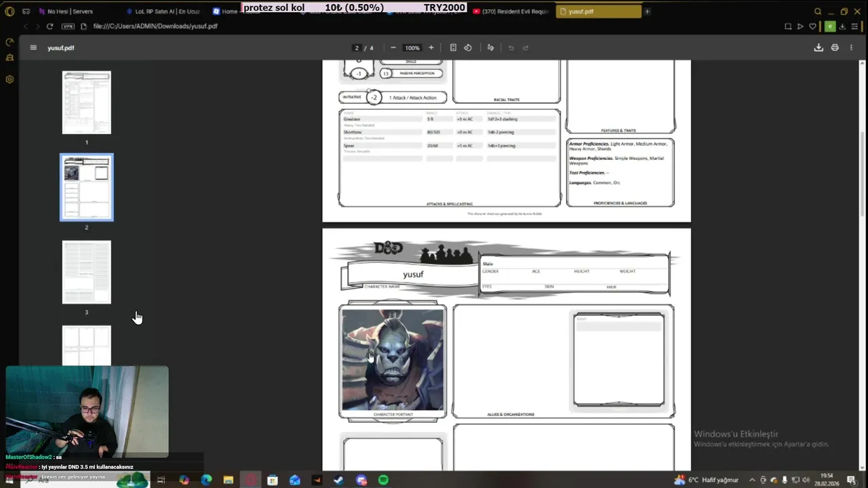Image resolution: width=868 pixels, height=488 pixels.
Task: Open the weather widget Hafif yağmur
Action: 706,480
